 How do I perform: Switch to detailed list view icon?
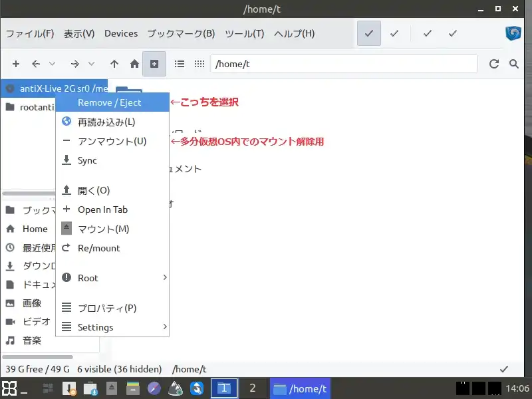point(179,64)
